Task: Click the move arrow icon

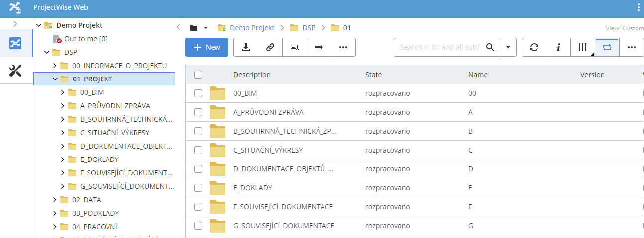Action: (319, 47)
